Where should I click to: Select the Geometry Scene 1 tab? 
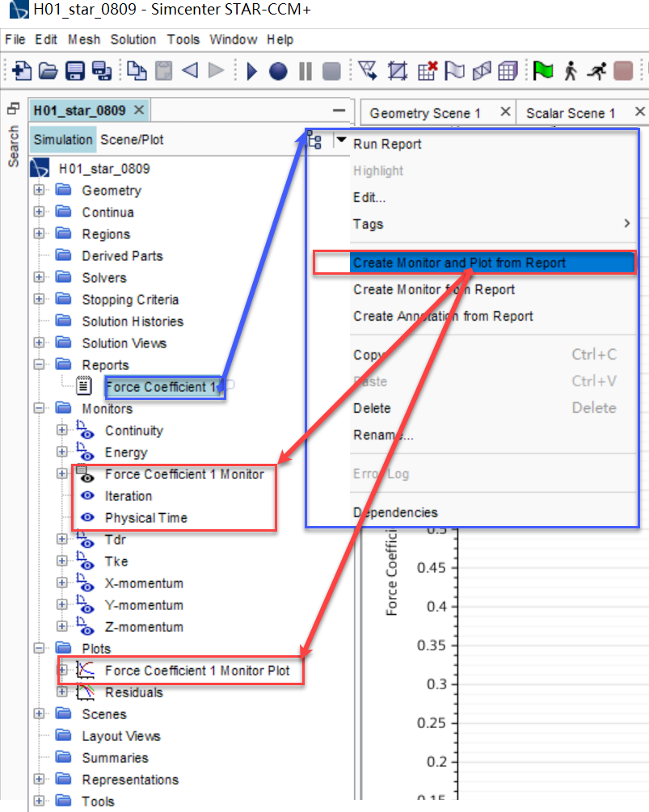[x=425, y=113]
